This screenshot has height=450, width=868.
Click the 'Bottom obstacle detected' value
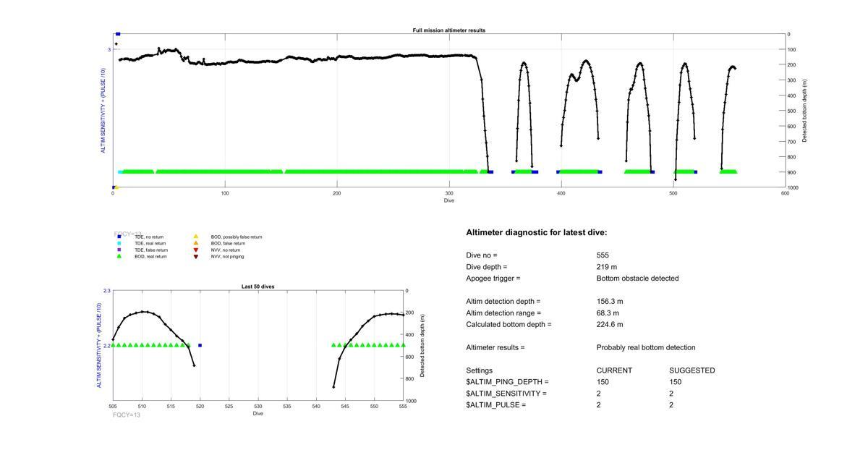point(637,279)
